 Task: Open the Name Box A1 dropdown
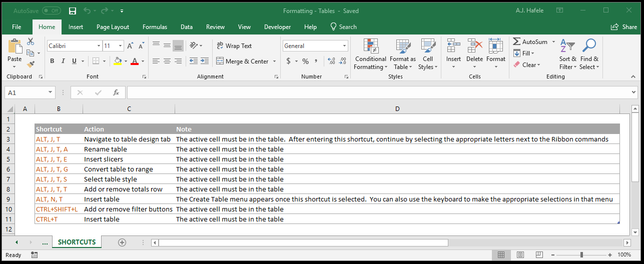point(51,92)
